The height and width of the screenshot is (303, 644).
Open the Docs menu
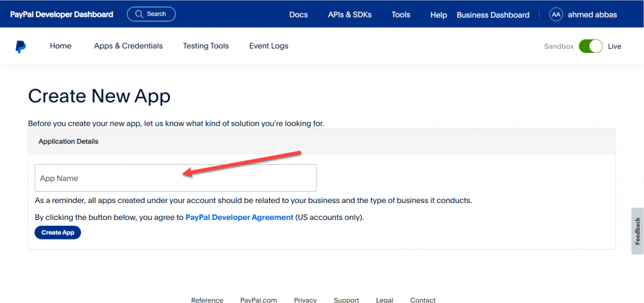[299, 15]
